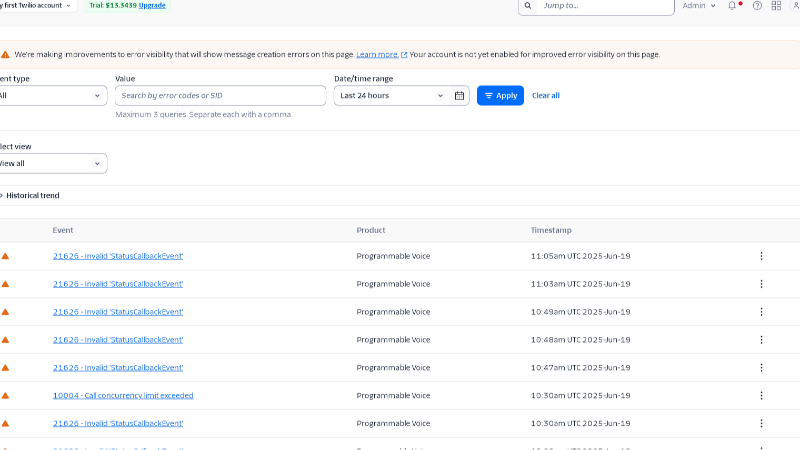Open the notifications bell icon
Image resolution: width=800 pixels, height=450 pixels.
click(x=733, y=6)
